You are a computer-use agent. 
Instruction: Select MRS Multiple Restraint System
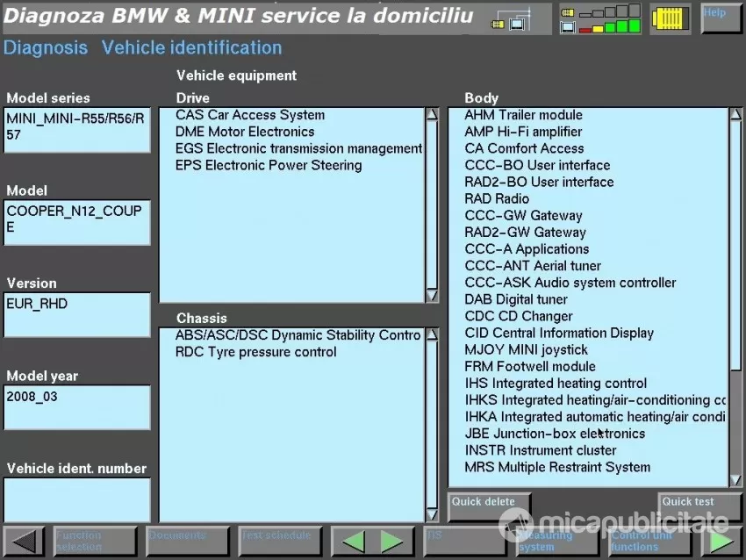coord(557,467)
